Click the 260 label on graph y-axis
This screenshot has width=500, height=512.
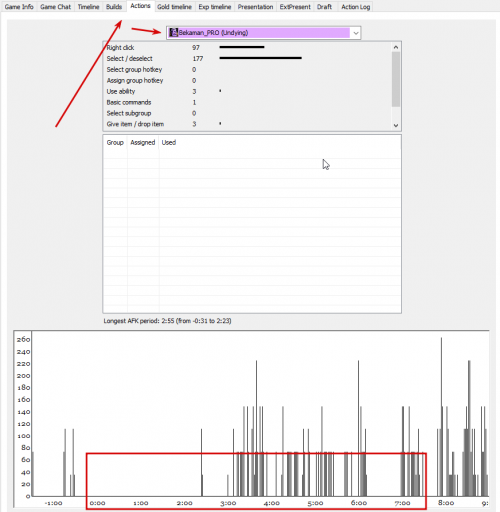[24, 339]
